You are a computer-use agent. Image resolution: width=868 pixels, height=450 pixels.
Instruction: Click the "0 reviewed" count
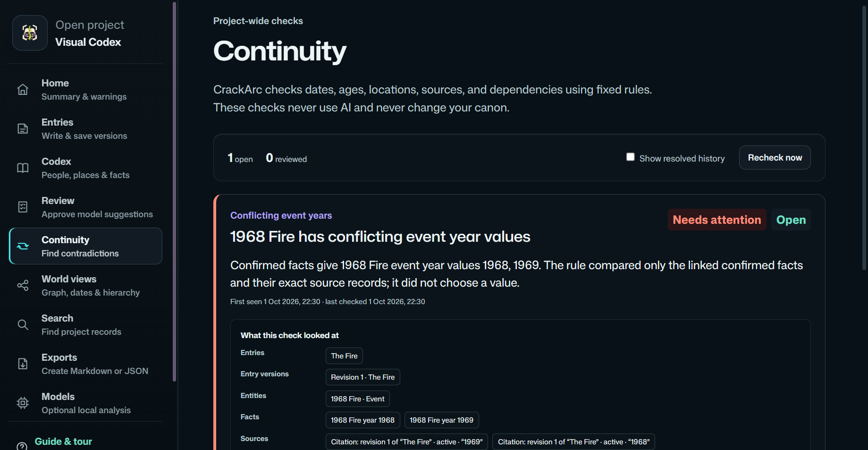pos(287,158)
